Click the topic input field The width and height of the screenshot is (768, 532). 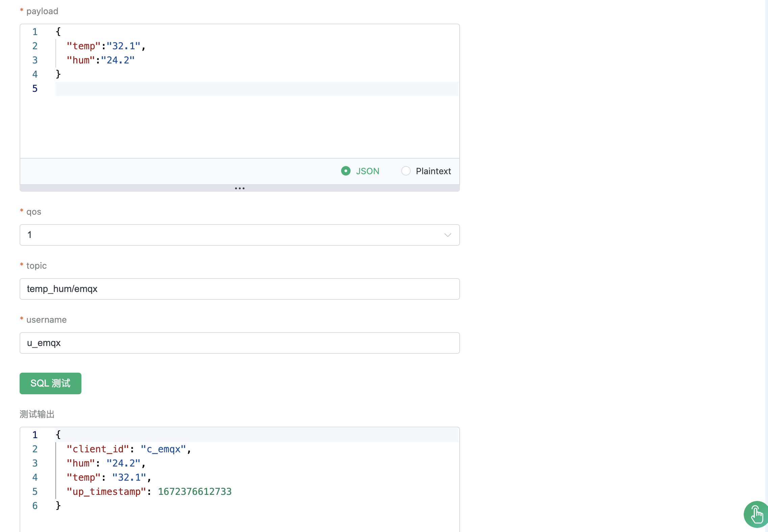[239, 289]
